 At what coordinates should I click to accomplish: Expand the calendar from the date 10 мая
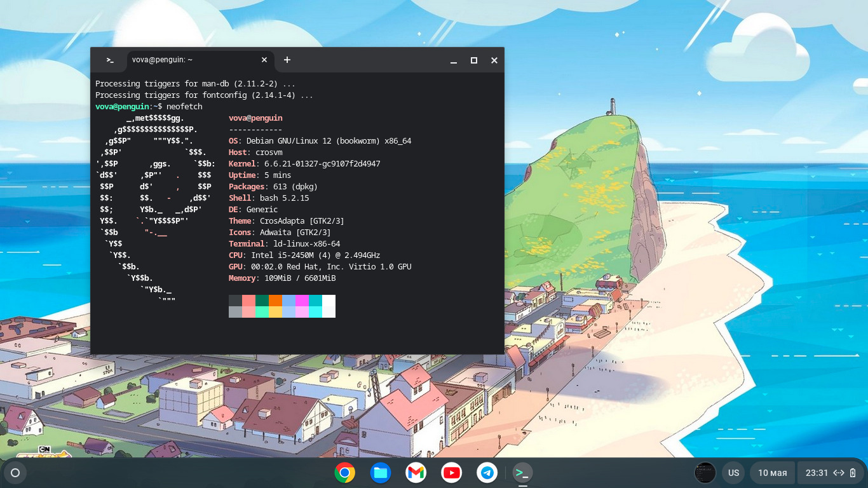click(772, 473)
